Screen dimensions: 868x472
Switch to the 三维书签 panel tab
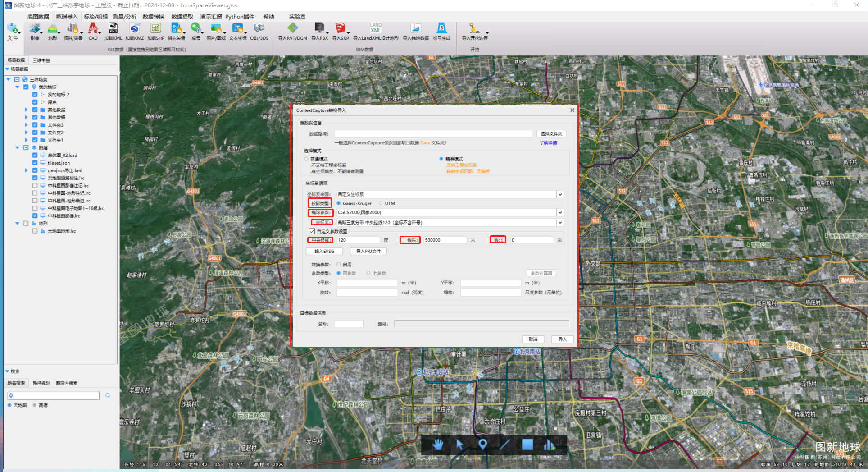pos(41,60)
